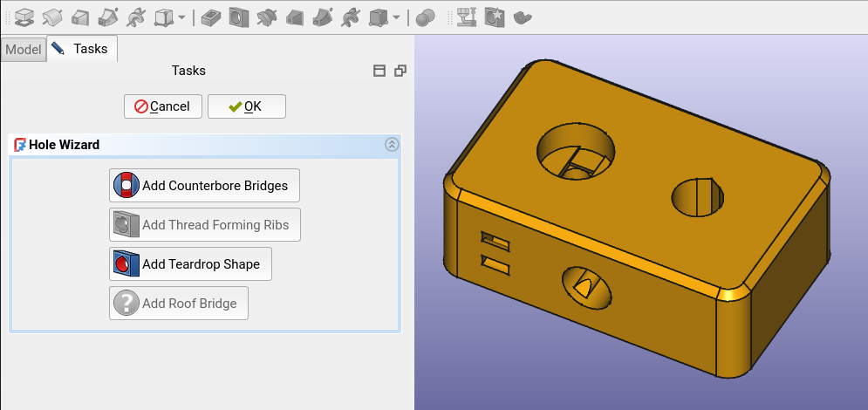
Task: Open the subtractive primitives dropdown arrow
Action: tap(396, 17)
